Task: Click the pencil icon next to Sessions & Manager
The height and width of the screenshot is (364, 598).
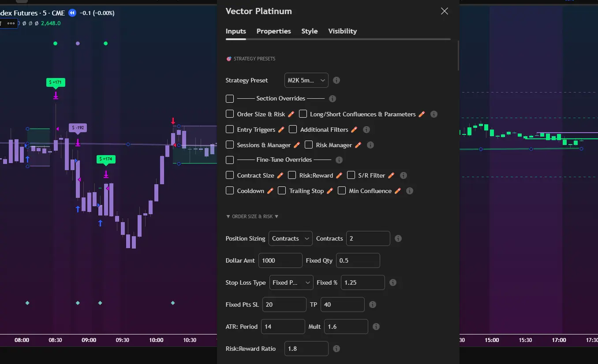Action: (x=298, y=145)
